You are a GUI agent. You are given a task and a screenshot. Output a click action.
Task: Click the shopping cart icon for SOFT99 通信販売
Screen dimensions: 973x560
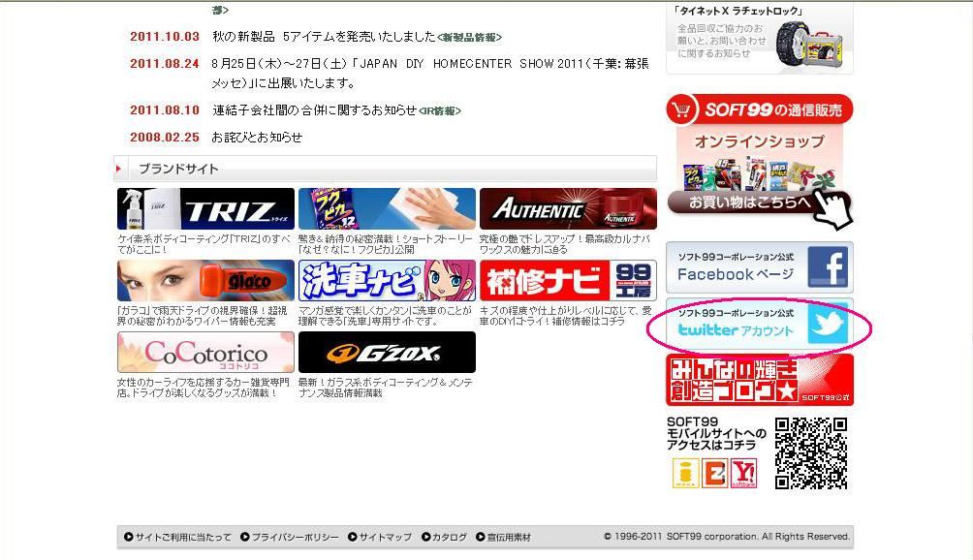coord(681,109)
